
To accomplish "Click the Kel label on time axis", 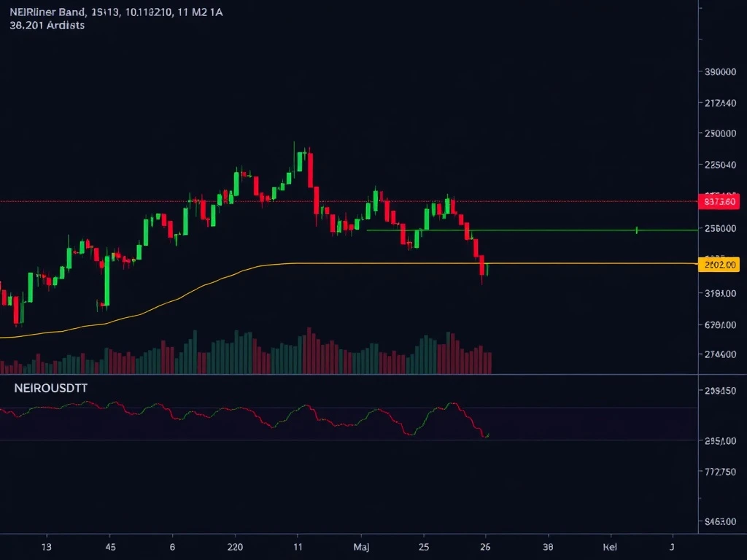I will click(x=610, y=547).
